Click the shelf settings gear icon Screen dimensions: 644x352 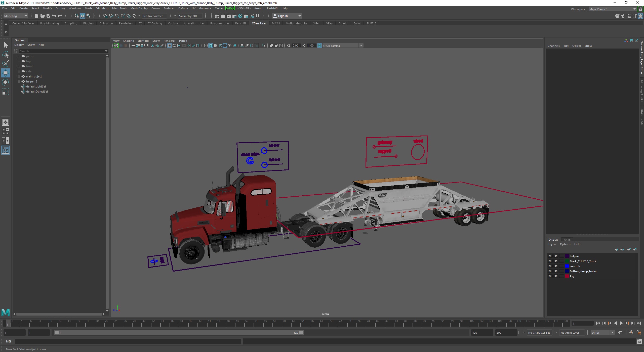pyautogui.click(x=6, y=32)
